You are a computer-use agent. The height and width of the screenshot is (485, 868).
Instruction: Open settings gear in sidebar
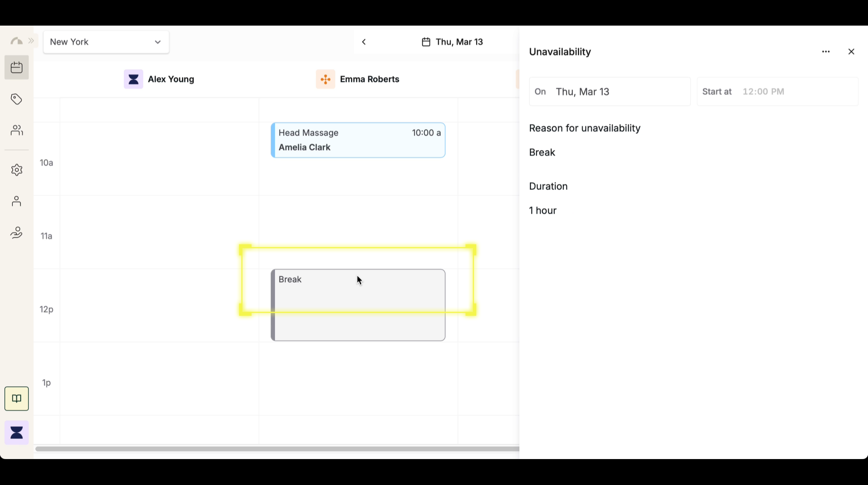click(17, 170)
